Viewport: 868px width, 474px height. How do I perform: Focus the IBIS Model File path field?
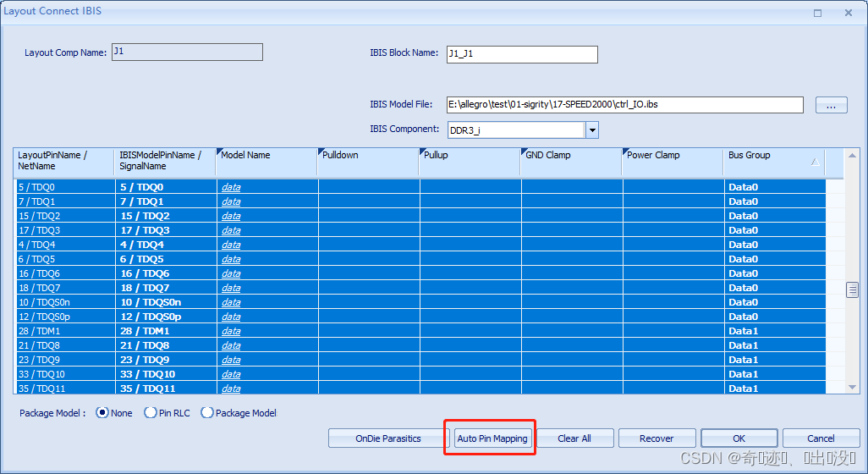tap(625, 105)
